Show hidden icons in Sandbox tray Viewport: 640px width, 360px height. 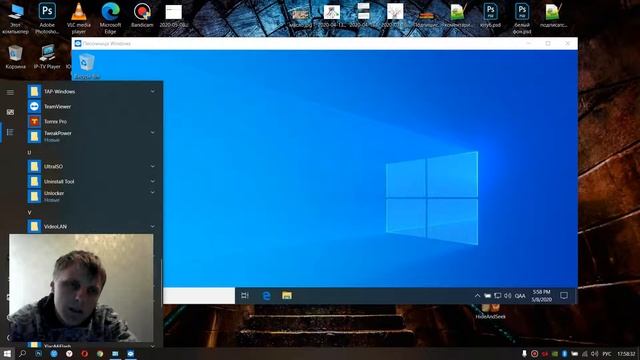(x=477, y=296)
